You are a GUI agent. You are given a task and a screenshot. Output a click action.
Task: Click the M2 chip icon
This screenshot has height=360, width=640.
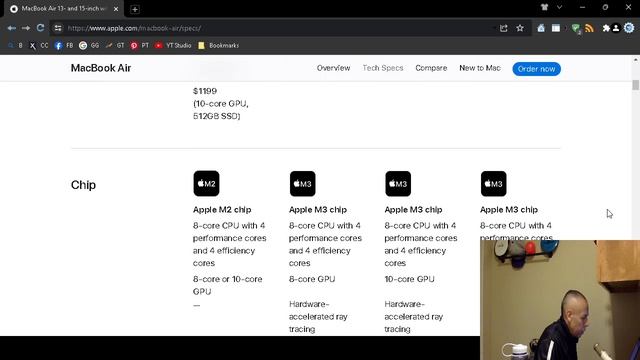[206, 184]
